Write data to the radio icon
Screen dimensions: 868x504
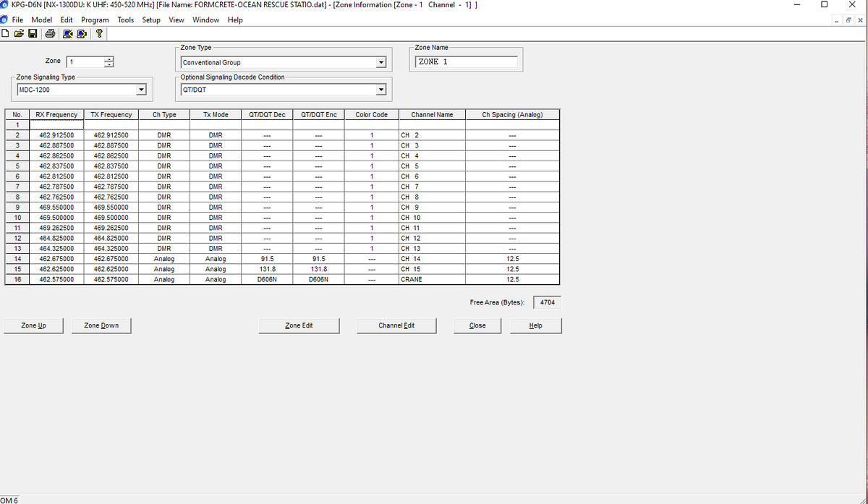click(x=81, y=33)
